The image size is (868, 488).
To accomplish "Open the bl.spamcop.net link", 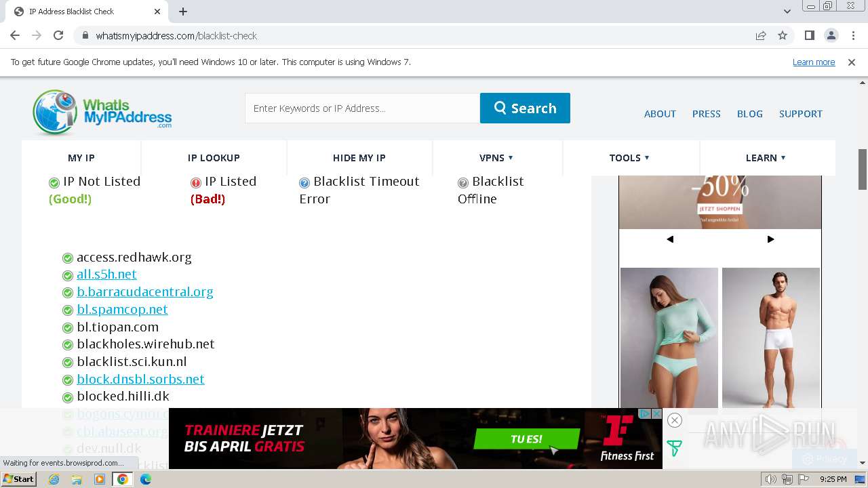I will (x=122, y=310).
